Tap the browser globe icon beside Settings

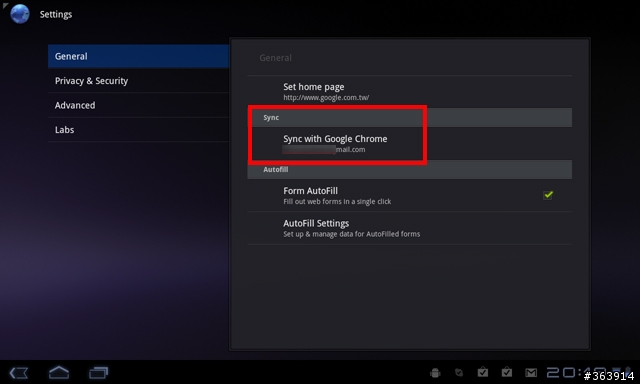[20, 13]
